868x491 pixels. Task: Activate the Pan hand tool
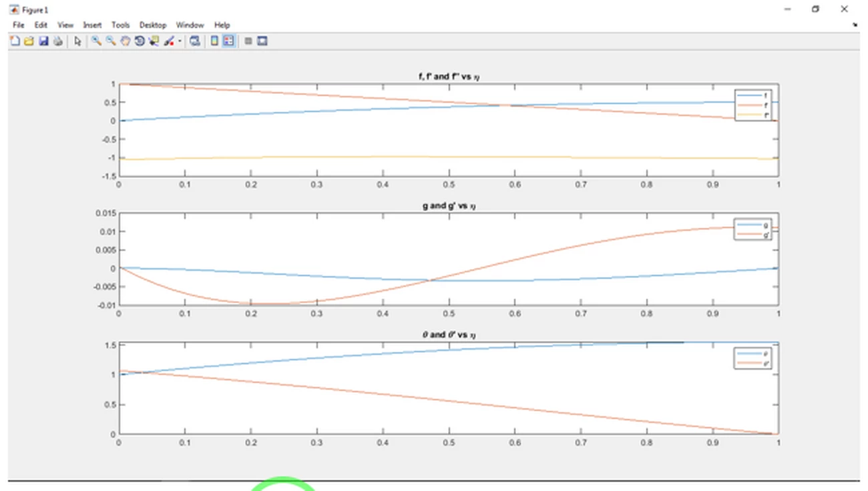[125, 41]
